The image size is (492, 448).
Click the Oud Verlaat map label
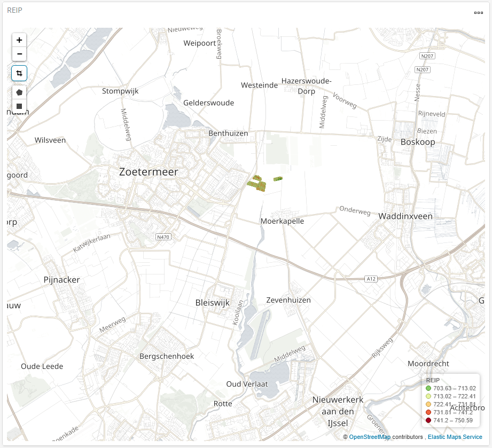point(247,384)
